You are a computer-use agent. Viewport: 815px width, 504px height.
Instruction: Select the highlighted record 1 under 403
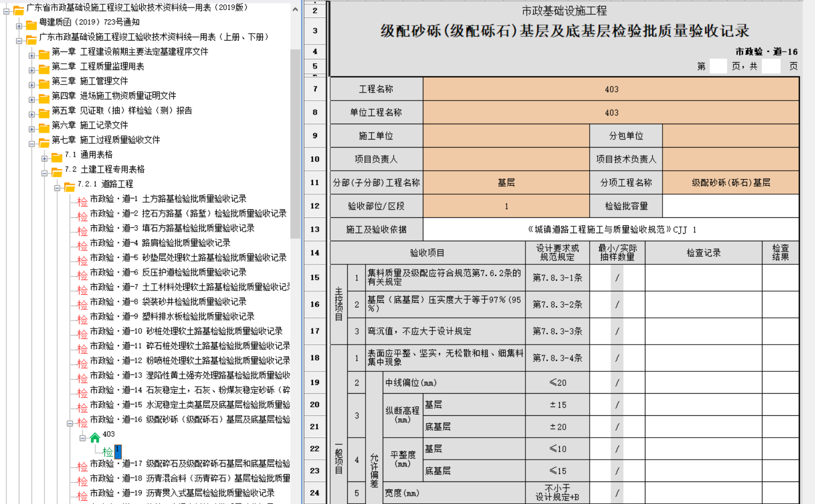[x=118, y=451]
